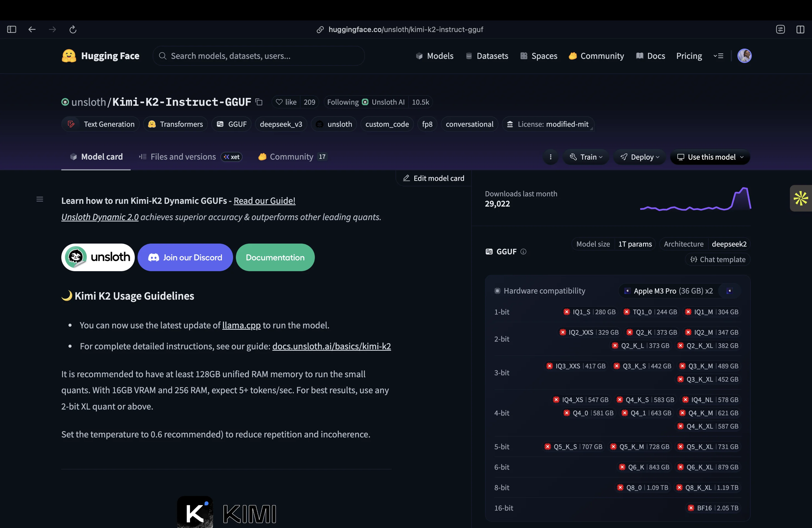Click the GGUF info circle icon
This screenshot has width=812, height=528.
pos(523,252)
